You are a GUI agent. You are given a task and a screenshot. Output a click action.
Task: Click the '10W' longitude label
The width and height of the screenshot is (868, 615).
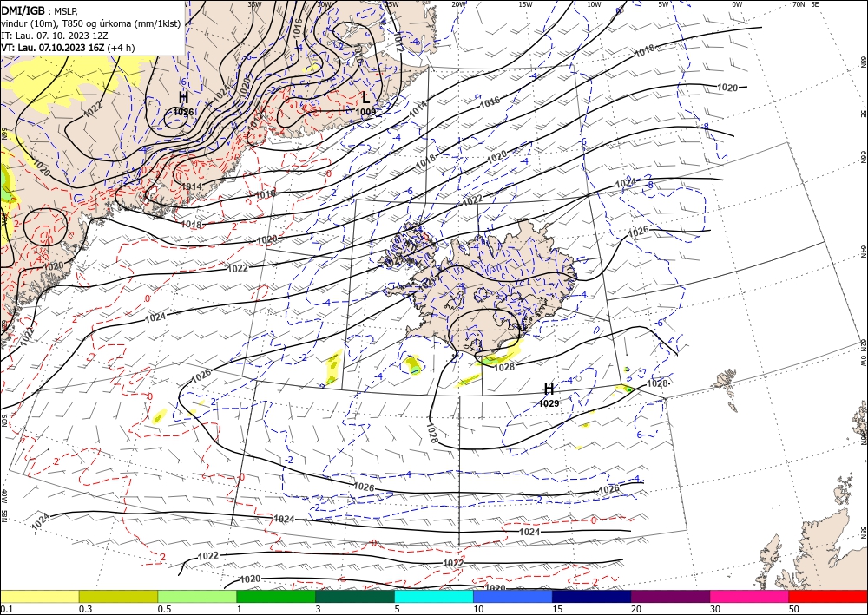[594, 4]
